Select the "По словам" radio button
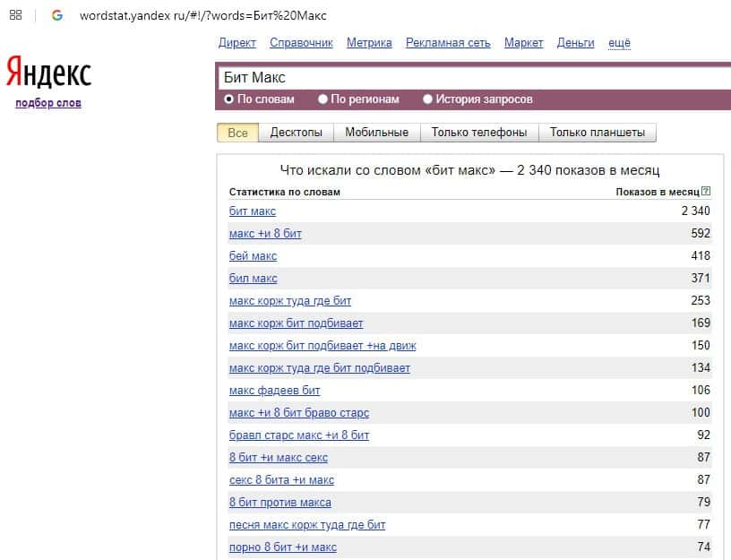 click(x=229, y=99)
